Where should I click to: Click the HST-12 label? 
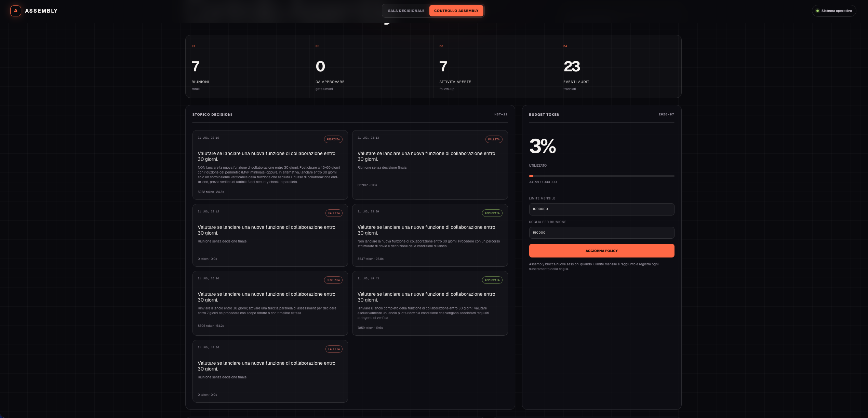point(501,114)
